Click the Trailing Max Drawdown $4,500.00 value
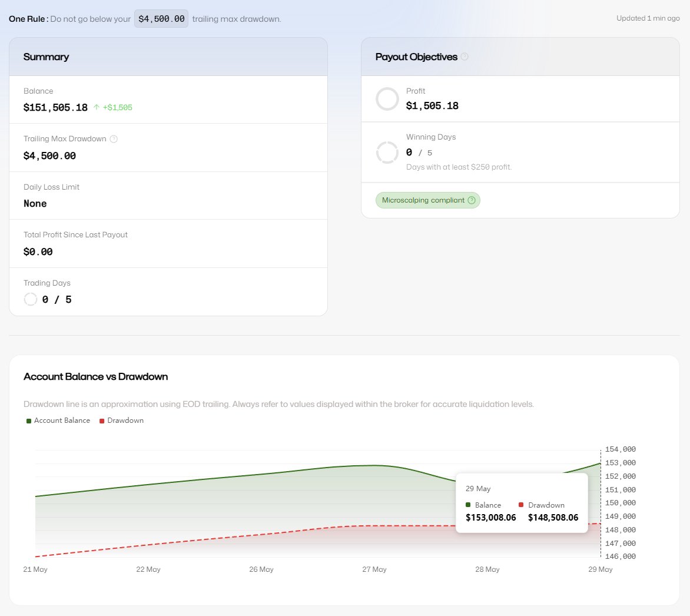This screenshot has height=616, width=690. click(49, 156)
